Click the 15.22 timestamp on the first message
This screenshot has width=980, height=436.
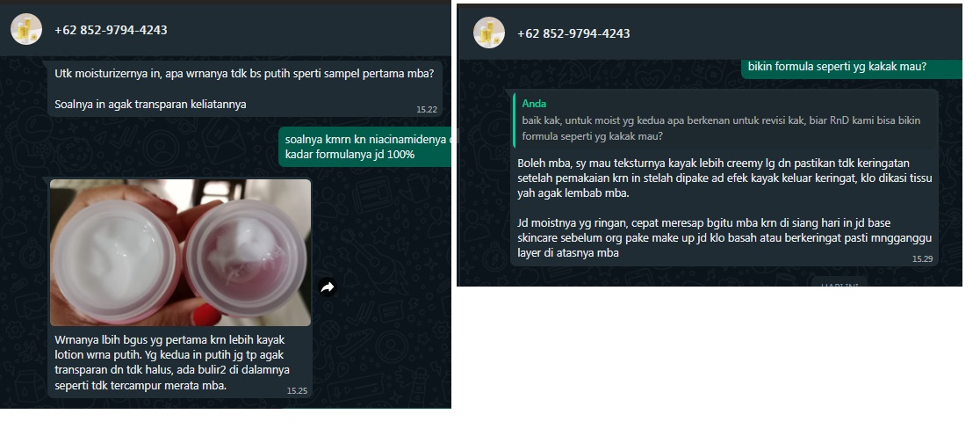pos(427,110)
